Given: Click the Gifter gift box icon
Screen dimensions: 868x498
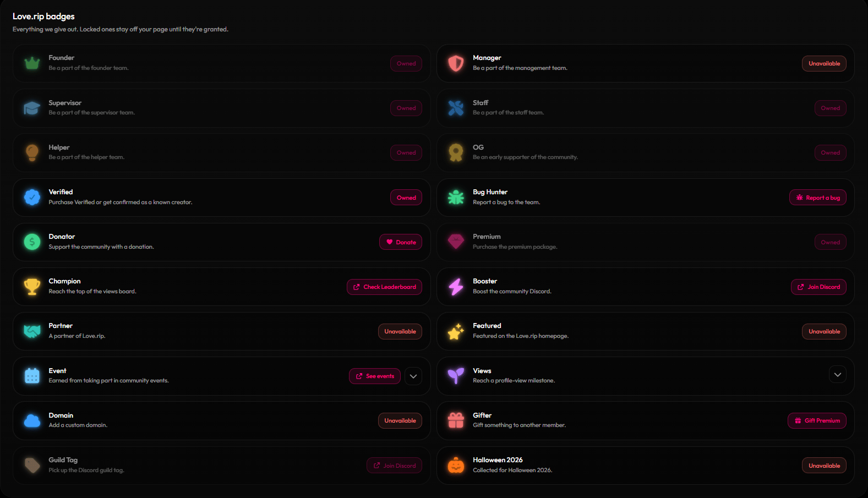Looking at the screenshot, I should (456, 420).
